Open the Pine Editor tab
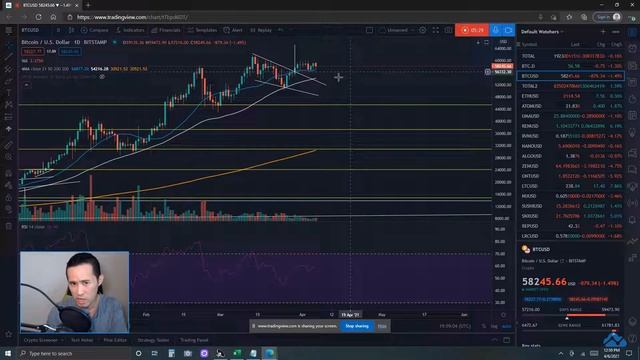This screenshot has height=360, width=640. click(115, 340)
